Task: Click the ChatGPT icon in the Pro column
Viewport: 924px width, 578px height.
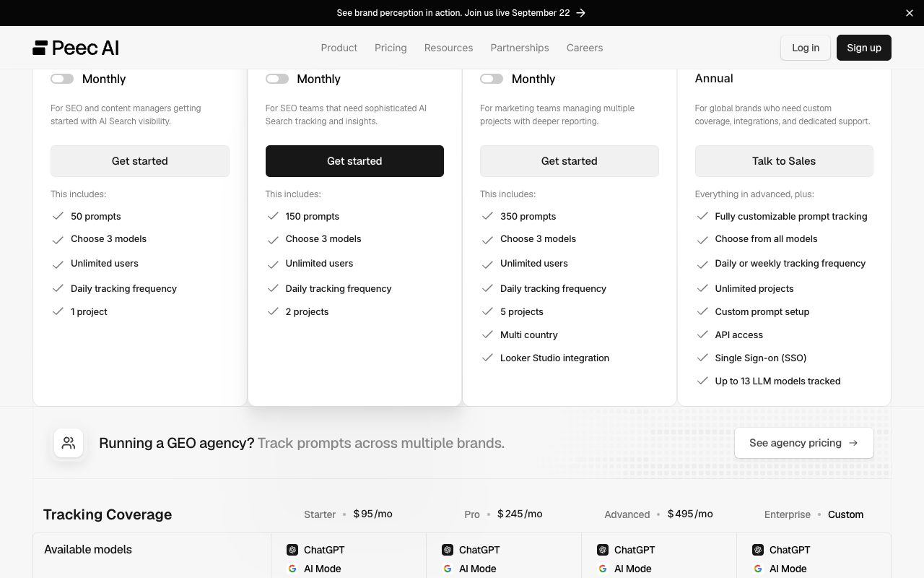Action: coord(448,550)
